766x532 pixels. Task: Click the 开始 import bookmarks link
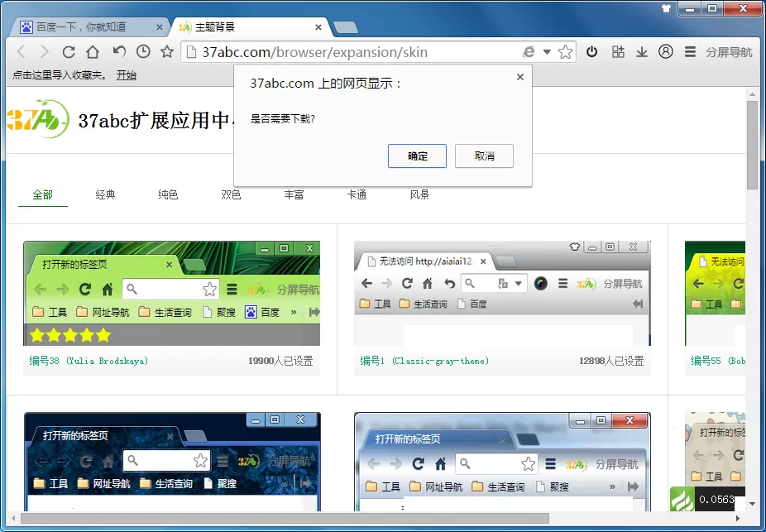126,74
